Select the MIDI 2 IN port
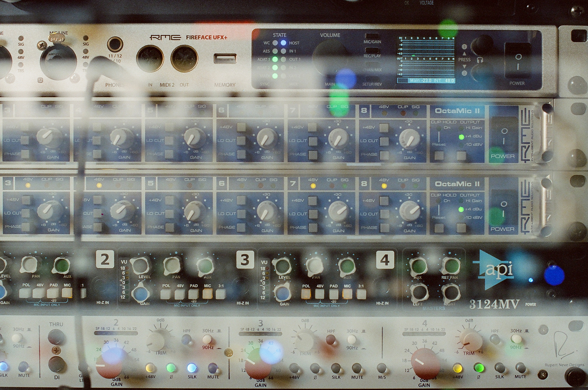The image size is (588, 390). (x=150, y=59)
